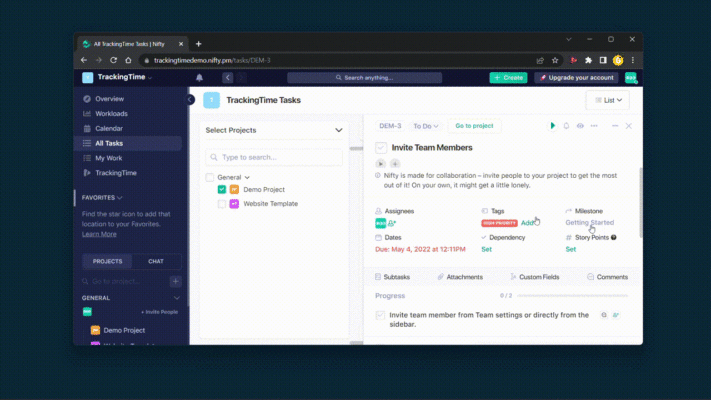
Task: Click Add next to Tags
Action: [527, 223]
